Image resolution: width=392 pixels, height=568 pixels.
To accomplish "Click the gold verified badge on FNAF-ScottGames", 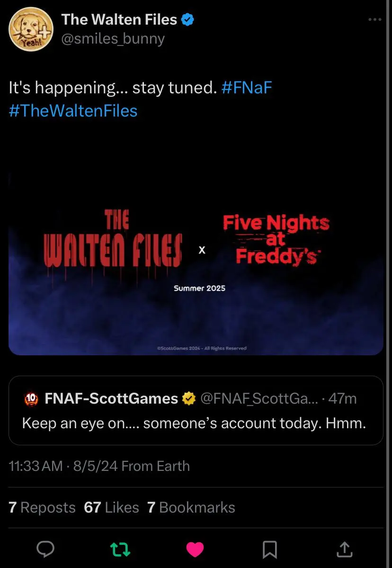I will [x=189, y=399].
